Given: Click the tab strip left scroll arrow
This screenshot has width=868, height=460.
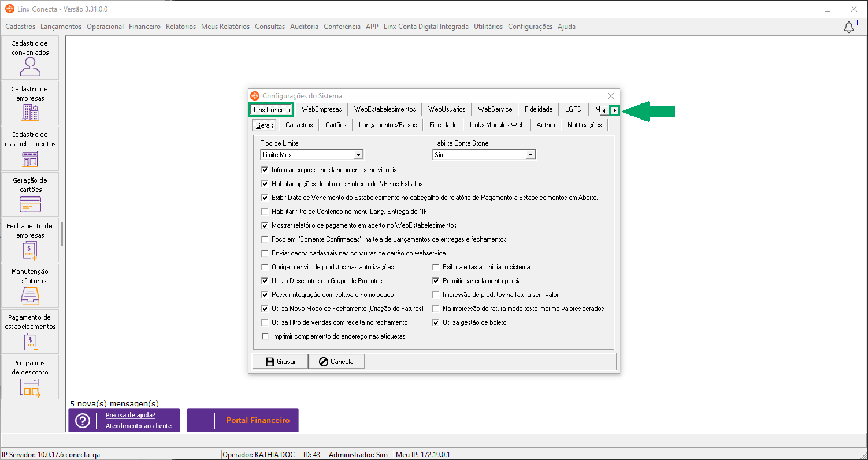Looking at the screenshot, I should [604, 110].
